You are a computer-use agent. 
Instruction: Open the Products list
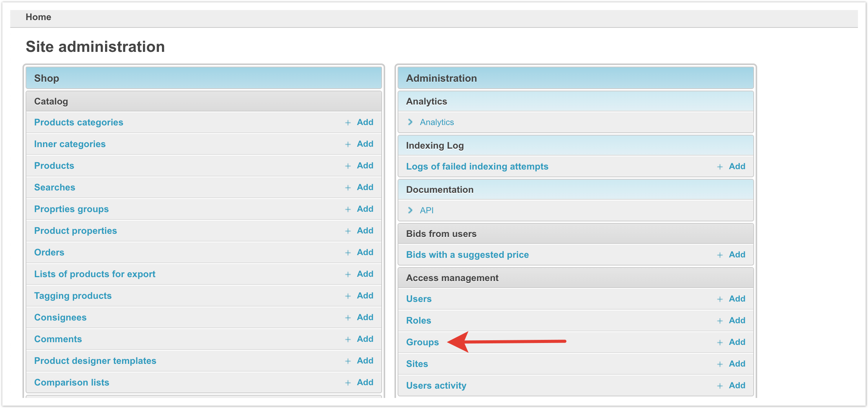54,166
